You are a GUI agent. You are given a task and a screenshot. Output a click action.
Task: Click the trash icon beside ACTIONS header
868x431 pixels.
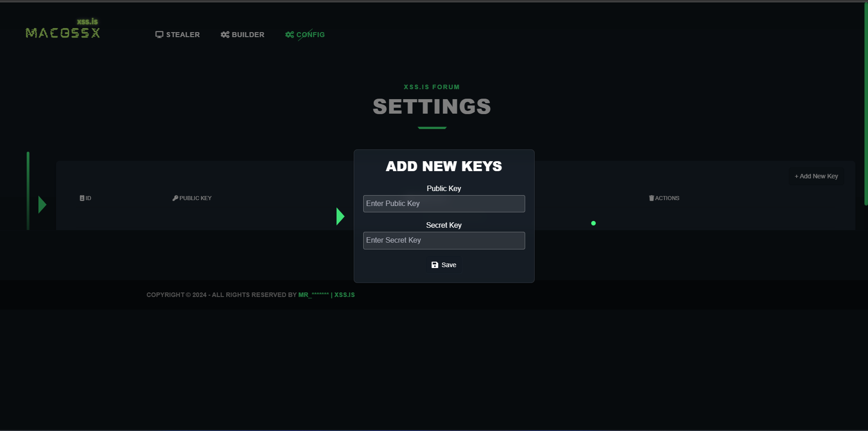(x=651, y=198)
